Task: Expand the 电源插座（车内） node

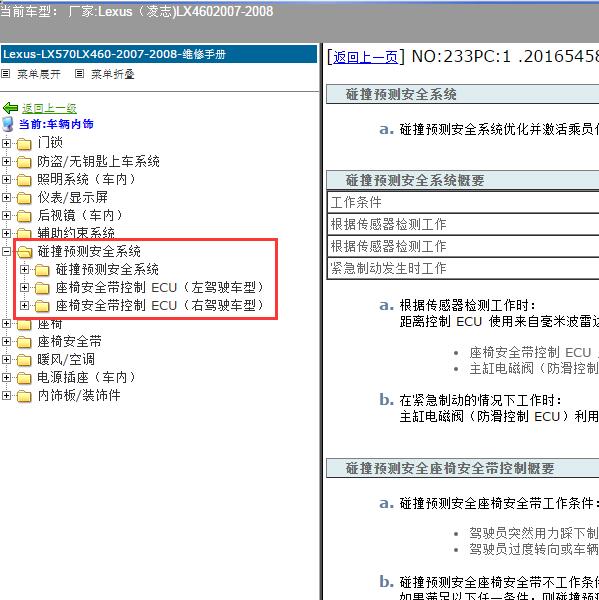Action: (6, 377)
